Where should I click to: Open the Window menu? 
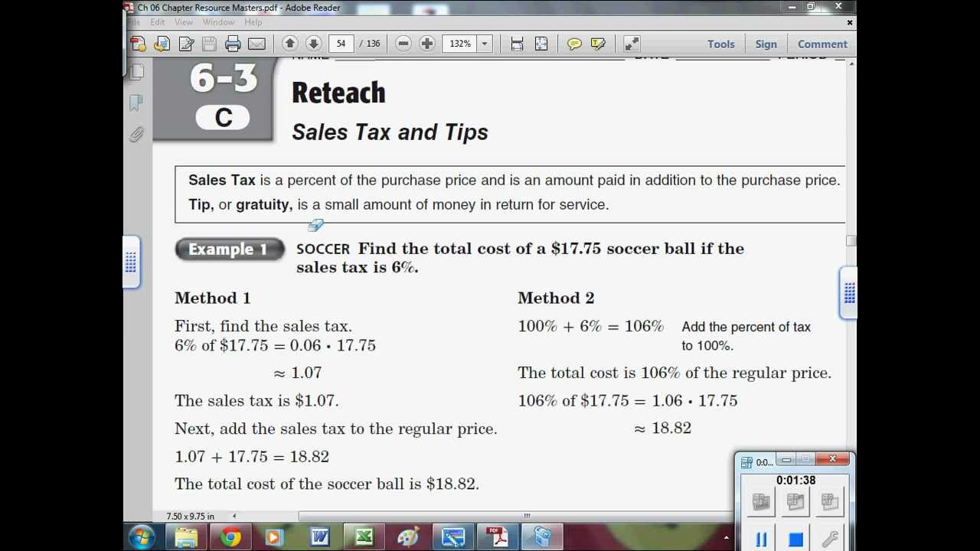pyautogui.click(x=218, y=22)
